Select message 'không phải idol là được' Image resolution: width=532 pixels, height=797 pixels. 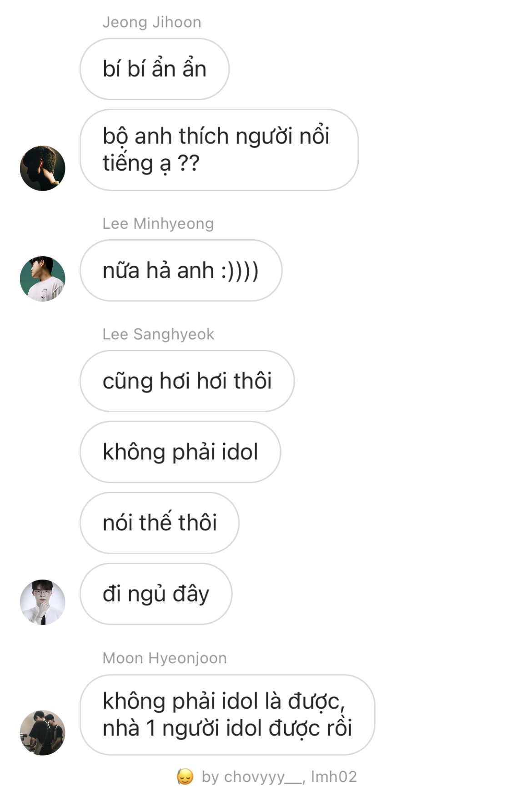[227, 715]
